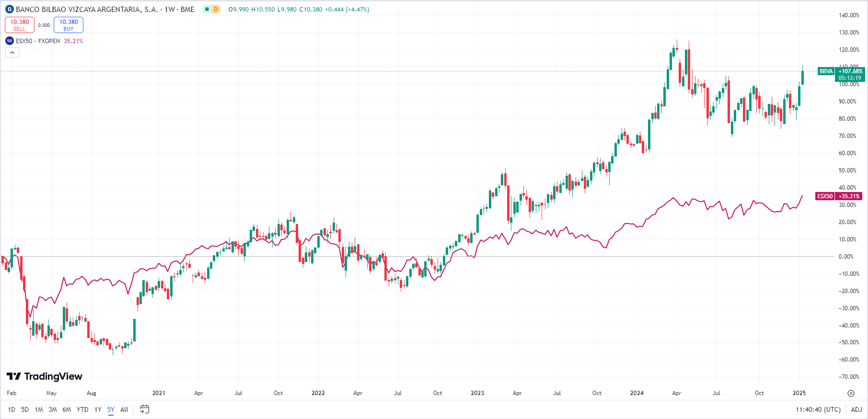
Task: Toggle the ADJ adjustment setting
Action: point(856,409)
